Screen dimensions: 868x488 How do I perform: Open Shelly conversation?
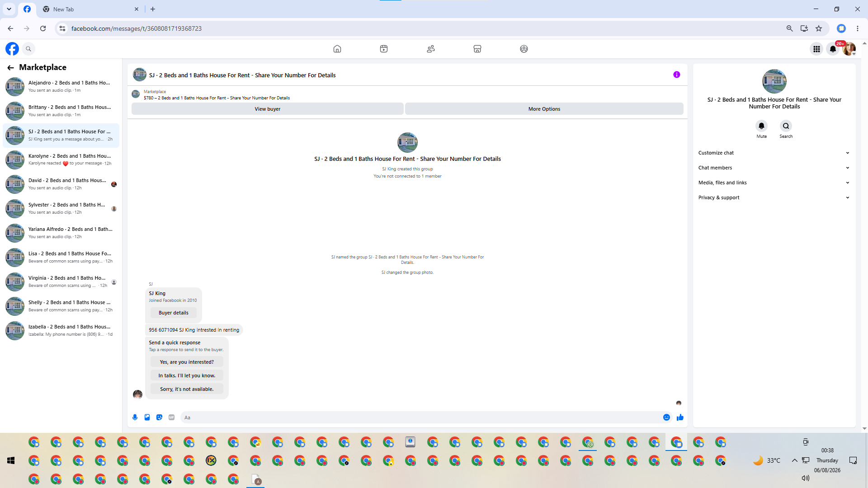coord(61,306)
